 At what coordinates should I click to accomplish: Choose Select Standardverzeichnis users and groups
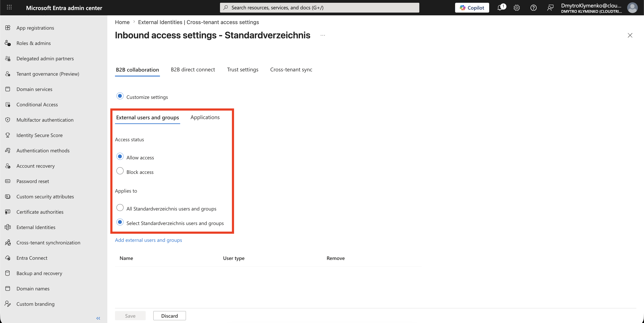point(120,222)
